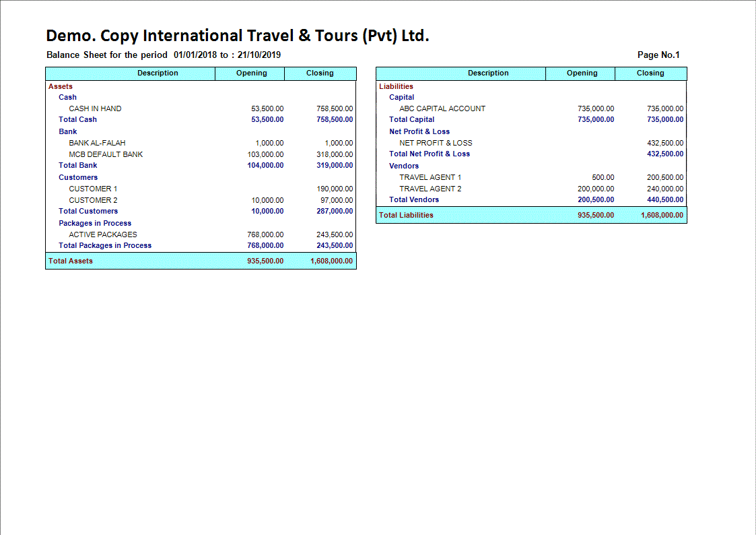This screenshot has width=756, height=535.
Task: Click the Opening header of the Liabilities table
Action: 582,73
